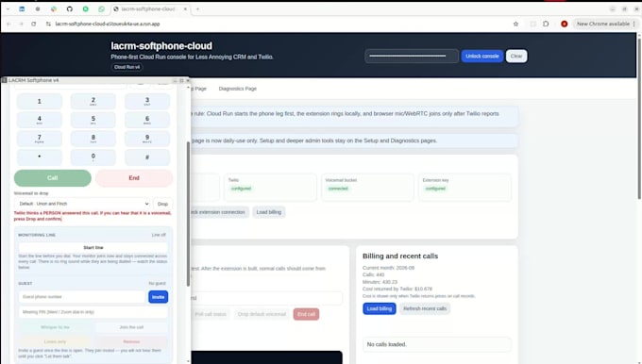
Task: Dial digit 6 on softphone keypad
Action: click(x=147, y=120)
